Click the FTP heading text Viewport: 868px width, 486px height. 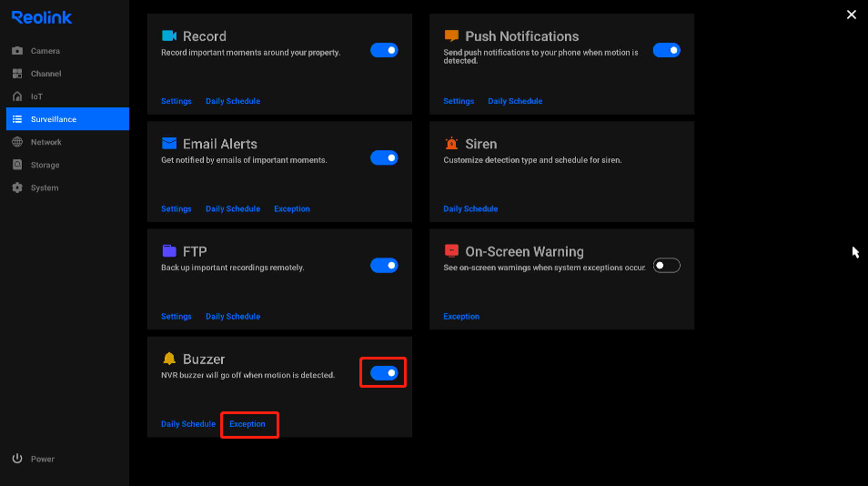click(x=195, y=251)
